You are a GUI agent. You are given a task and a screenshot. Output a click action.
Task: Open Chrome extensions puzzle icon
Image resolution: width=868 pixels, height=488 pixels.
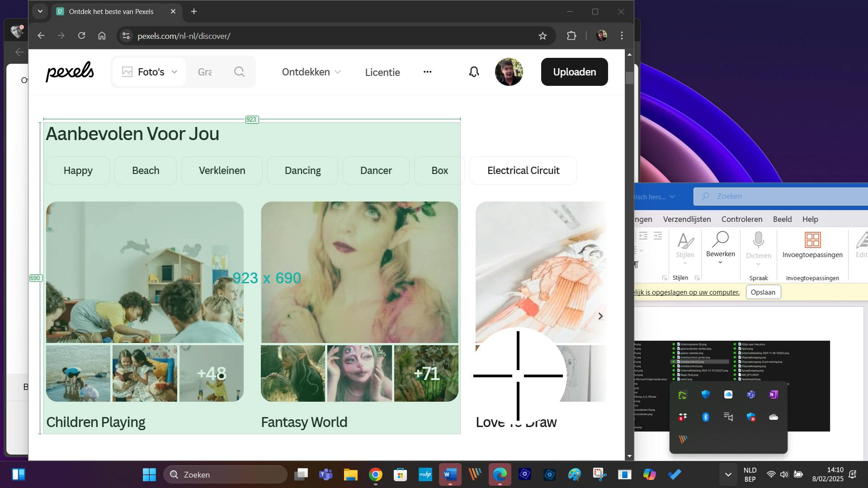pyautogui.click(x=571, y=36)
